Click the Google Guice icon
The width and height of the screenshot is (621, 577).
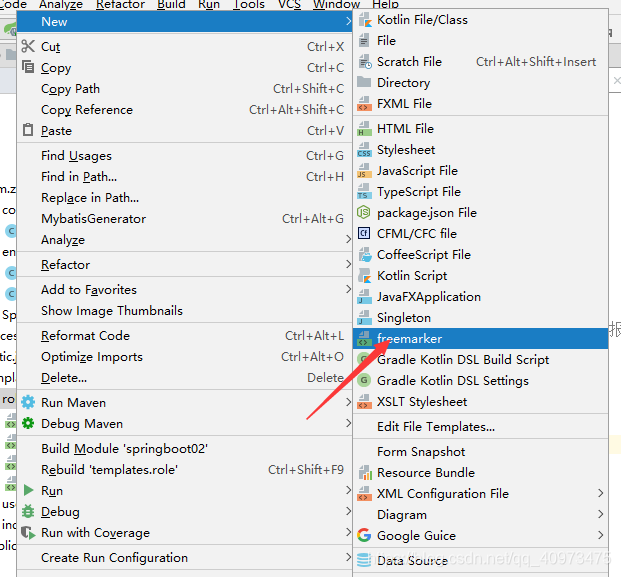click(x=364, y=535)
